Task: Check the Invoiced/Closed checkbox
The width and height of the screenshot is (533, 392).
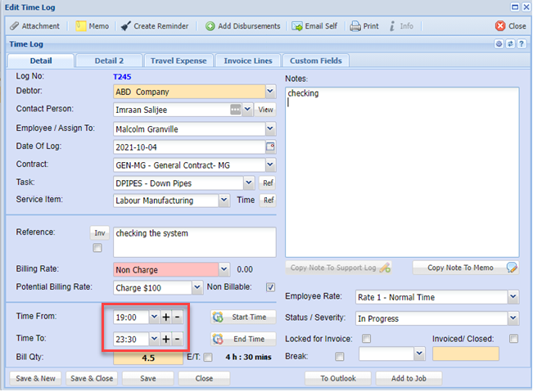Action: pyautogui.click(x=513, y=339)
